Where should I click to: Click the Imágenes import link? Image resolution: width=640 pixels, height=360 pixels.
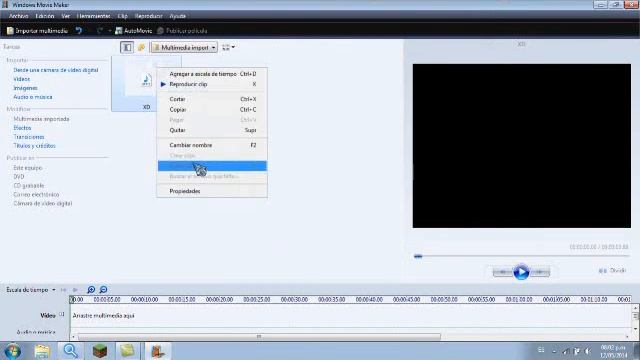(x=25, y=88)
